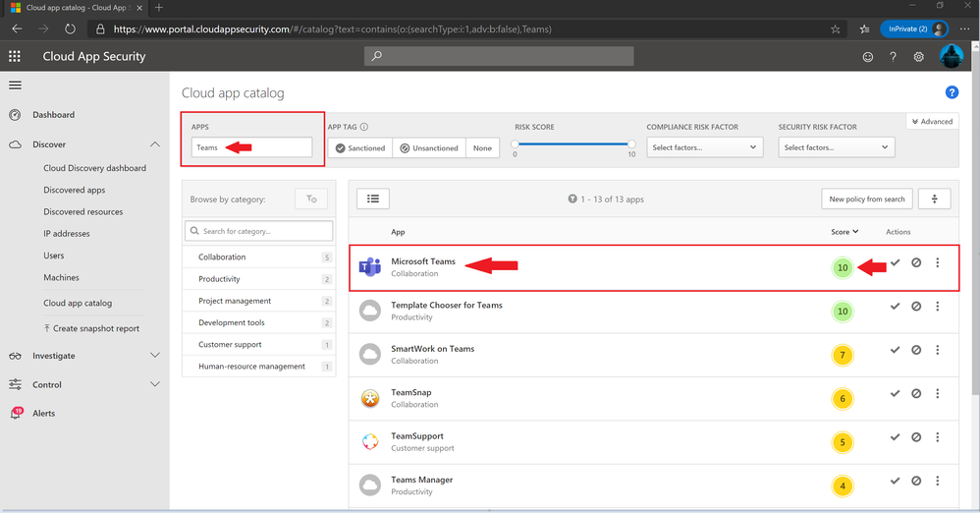The width and height of the screenshot is (980, 513).
Task: Open the settings gear icon
Action: [x=919, y=57]
